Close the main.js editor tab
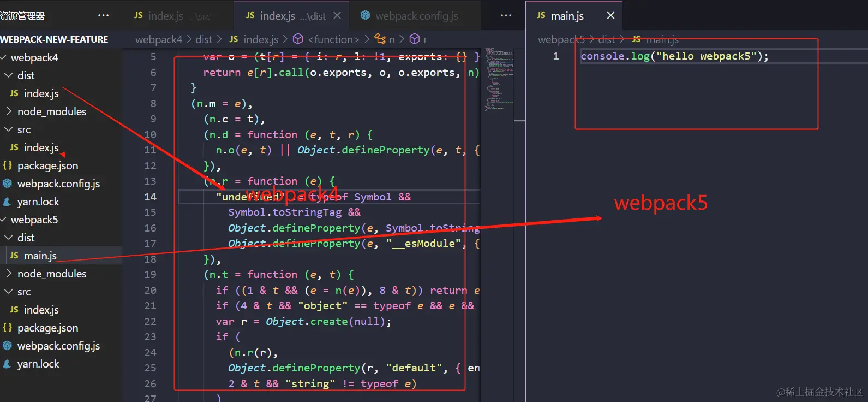This screenshot has width=868, height=402. [610, 16]
